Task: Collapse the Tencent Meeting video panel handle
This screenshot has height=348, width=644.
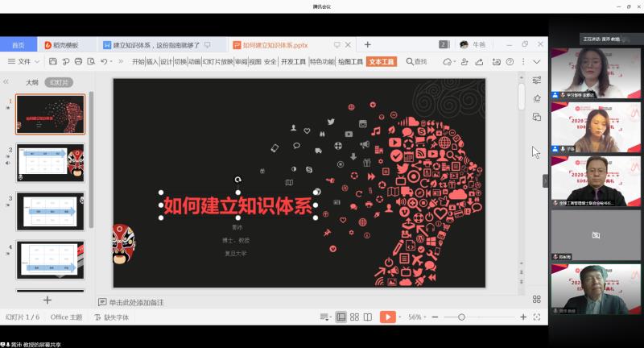Action: pos(546,180)
